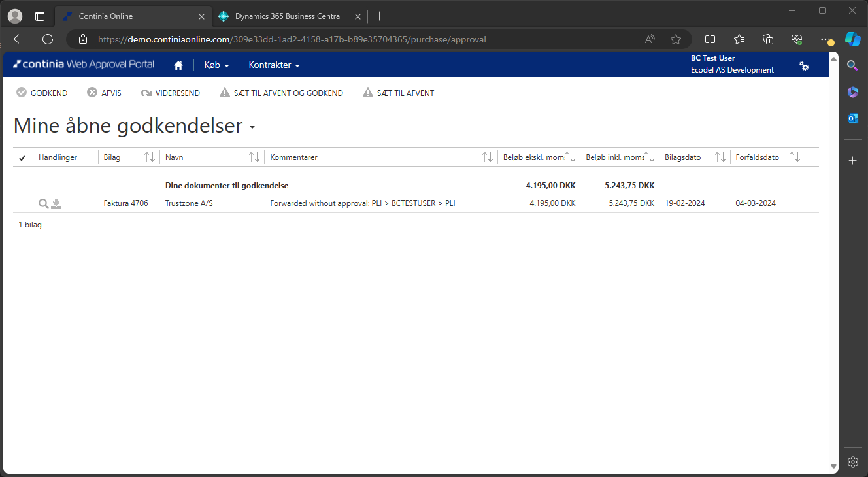The image size is (868, 477).
Task: Sort by the Bilag column arrows
Action: point(150,157)
